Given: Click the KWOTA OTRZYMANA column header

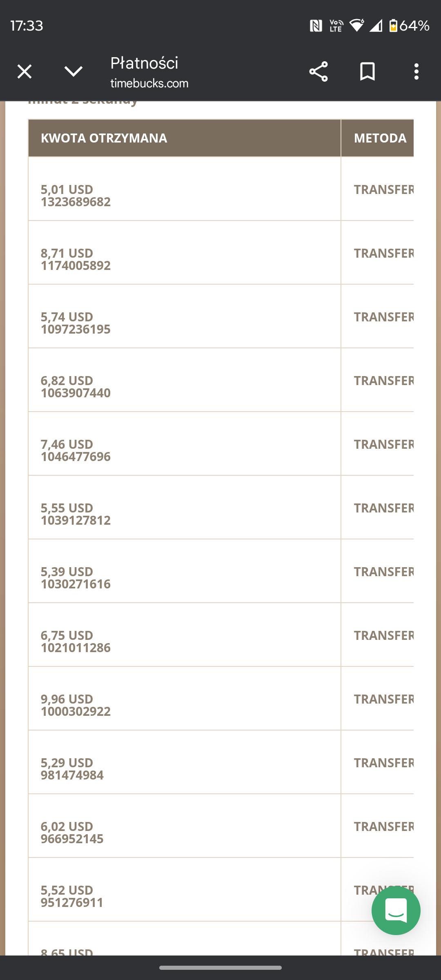Looking at the screenshot, I should coord(104,138).
